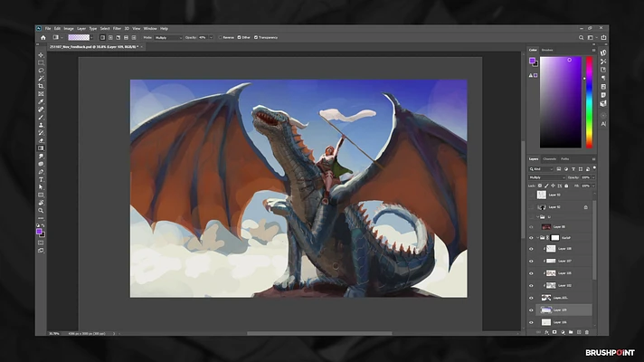The image size is (644, 362).
Task: Open the layer blend mode Multiply dropdown
Action: [x=546, y=177]
